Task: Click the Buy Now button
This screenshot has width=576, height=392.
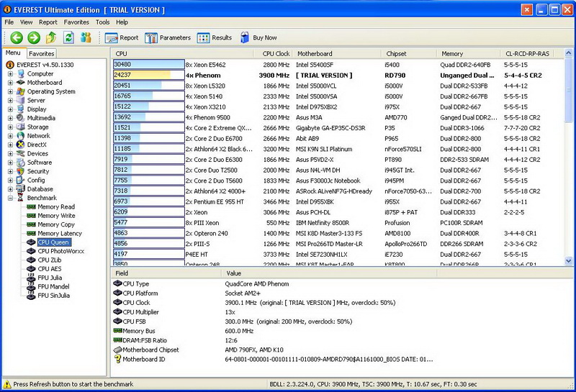Action: pyautogui.click(x=258, y=38)
